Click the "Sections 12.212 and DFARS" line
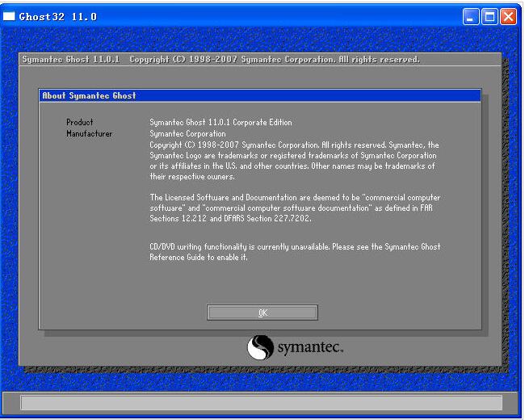The width and height of the screenshot is (525, 420). (x=230, y=218)
